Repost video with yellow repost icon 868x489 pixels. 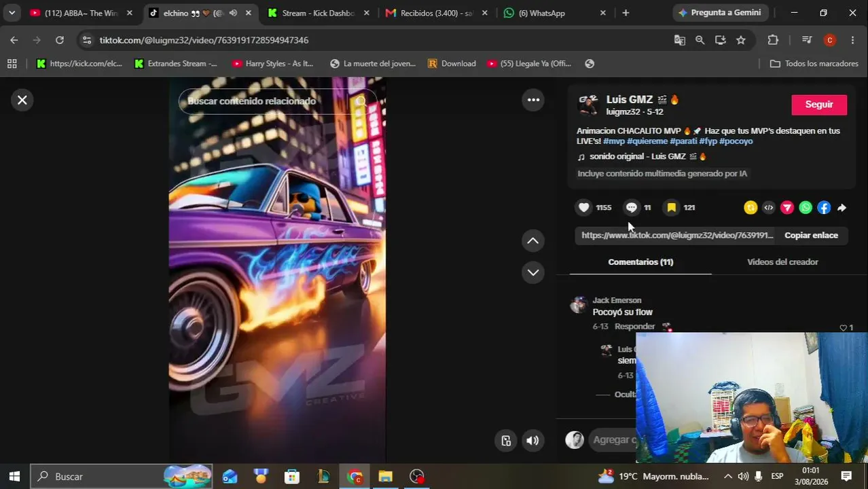(751, 208)
